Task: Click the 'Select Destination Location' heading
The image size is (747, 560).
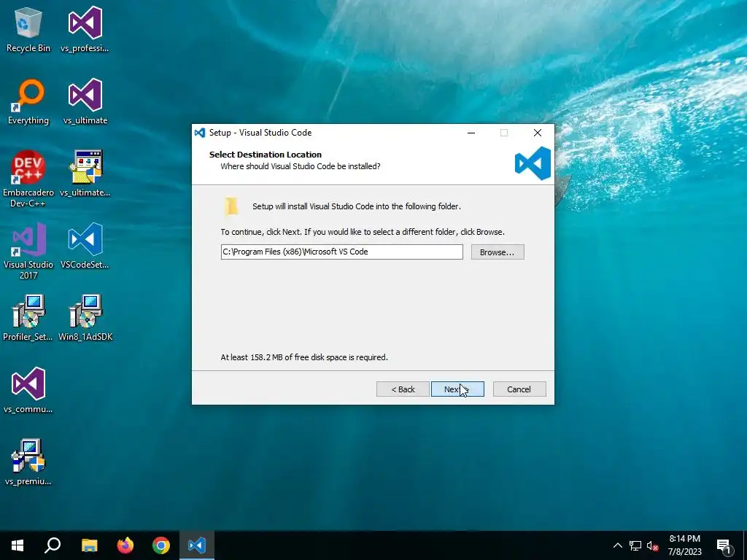Action: [266, 155]
